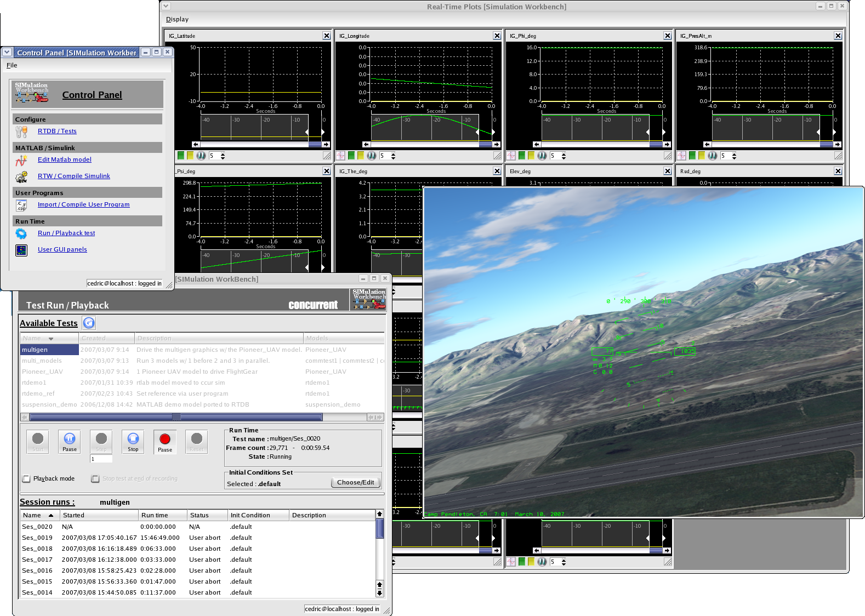865x616 pixels.
Task: Click the waveform icon in the IG_PresAlt_m plot
Action: point(681,156)
